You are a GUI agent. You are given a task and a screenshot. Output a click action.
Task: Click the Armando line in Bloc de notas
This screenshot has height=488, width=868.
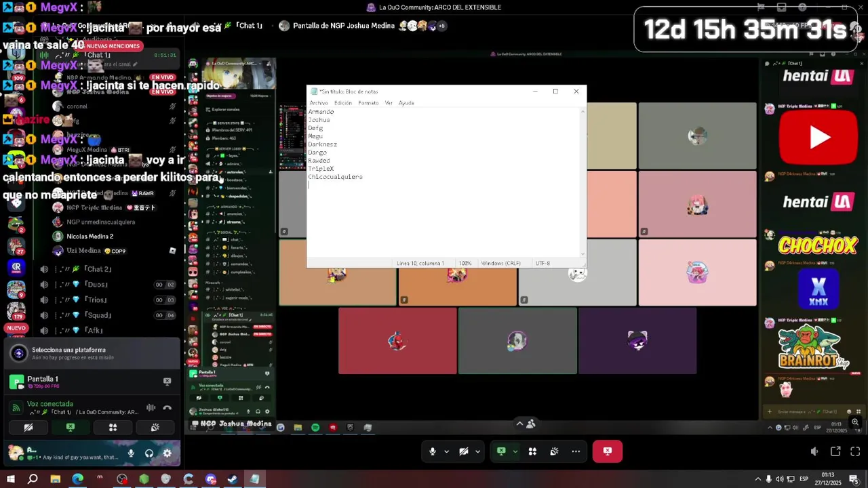321,112
